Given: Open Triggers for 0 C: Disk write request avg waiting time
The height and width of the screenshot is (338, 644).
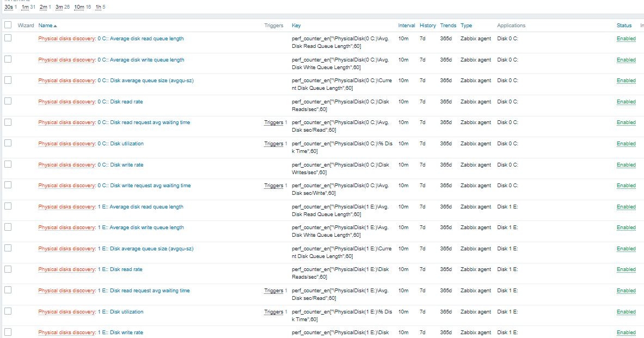Looking at the screenshot, I should coord(274,186).
